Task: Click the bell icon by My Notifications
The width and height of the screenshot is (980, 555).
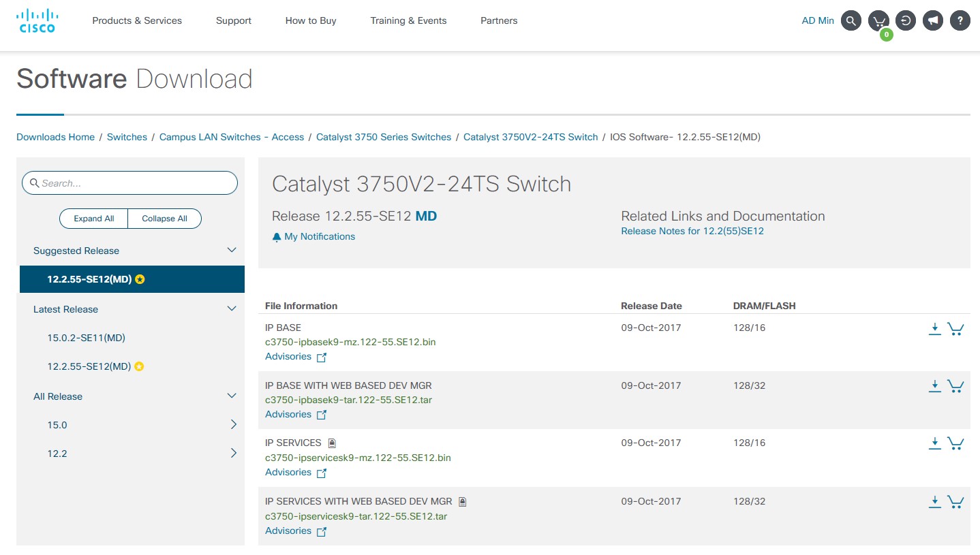Action: (277, 237)
